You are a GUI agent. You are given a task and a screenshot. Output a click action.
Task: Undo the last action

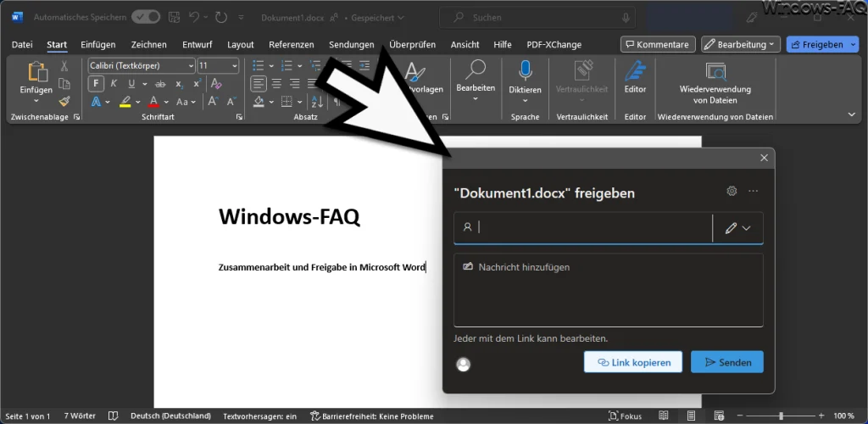point(194,17)
